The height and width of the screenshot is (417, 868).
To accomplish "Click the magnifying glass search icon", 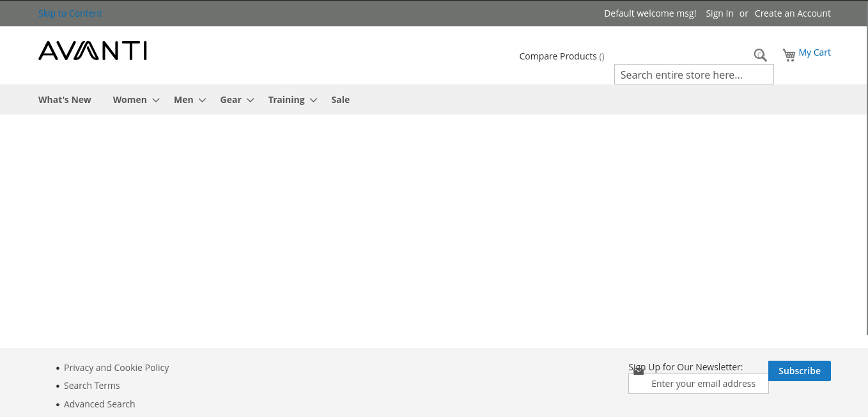I will click(760, 56).
